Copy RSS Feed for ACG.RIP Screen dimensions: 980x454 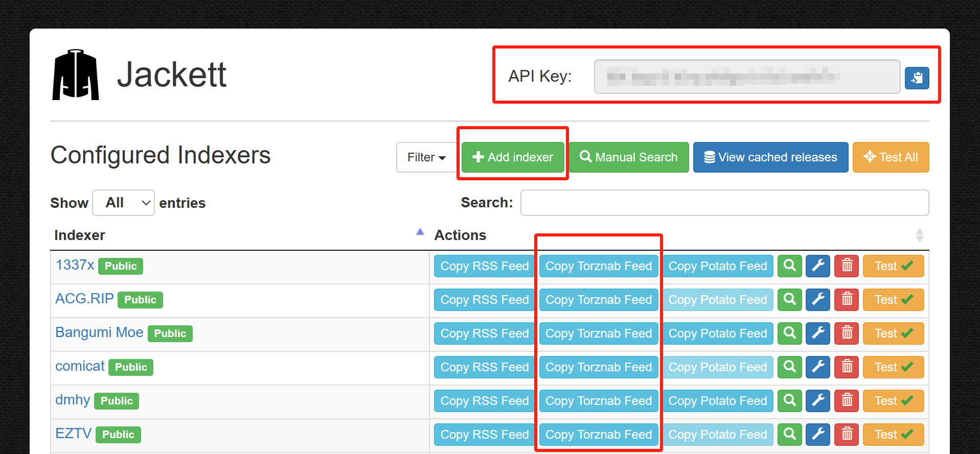(x=485, y=300)
